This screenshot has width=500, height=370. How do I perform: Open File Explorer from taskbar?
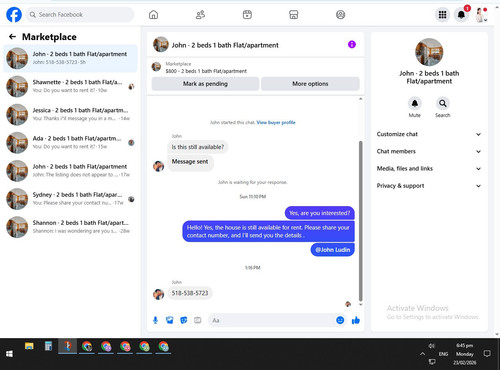pos(29,347)
